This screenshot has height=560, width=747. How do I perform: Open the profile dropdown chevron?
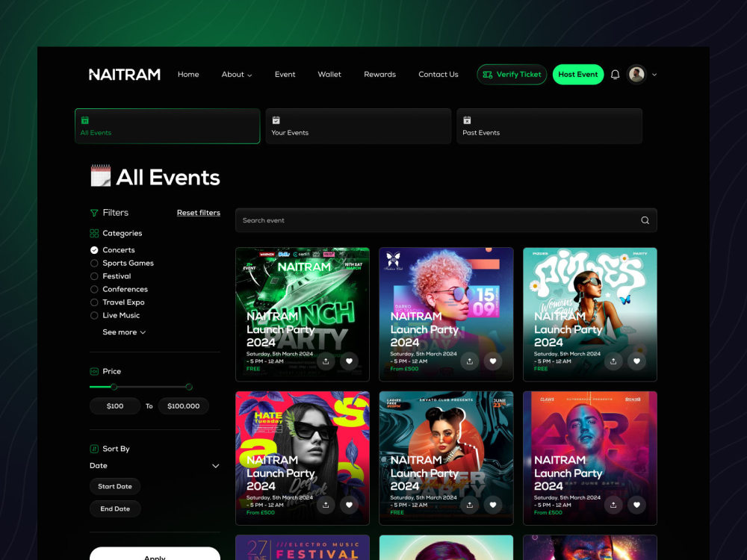[654, 75]
